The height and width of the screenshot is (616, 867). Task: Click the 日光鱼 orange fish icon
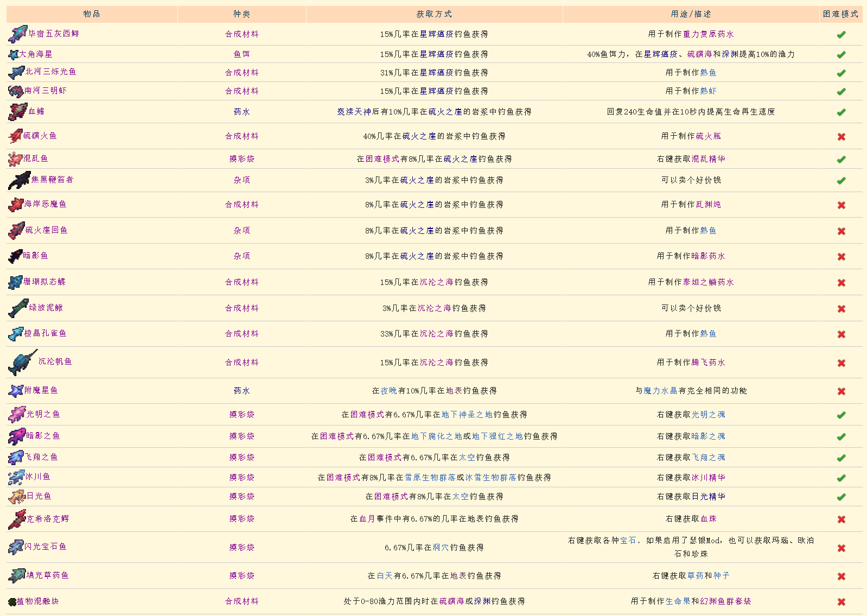click(x=17, y=497)
